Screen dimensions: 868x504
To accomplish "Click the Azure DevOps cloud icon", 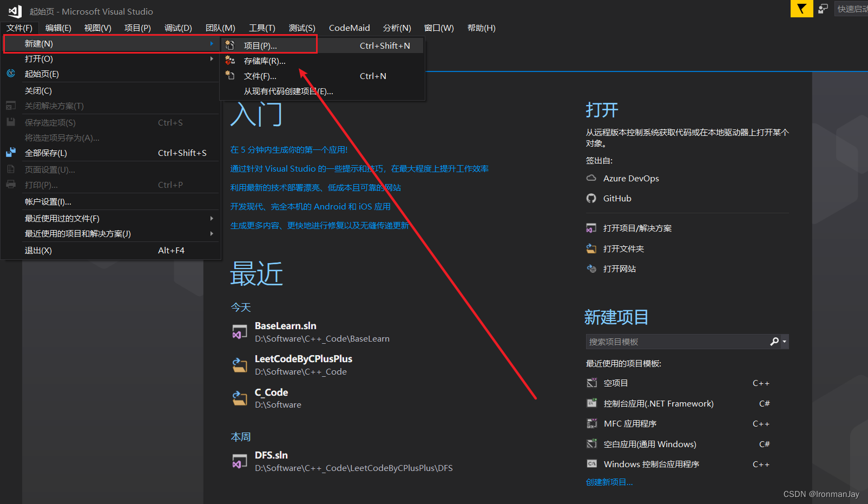I will point(591,178).
